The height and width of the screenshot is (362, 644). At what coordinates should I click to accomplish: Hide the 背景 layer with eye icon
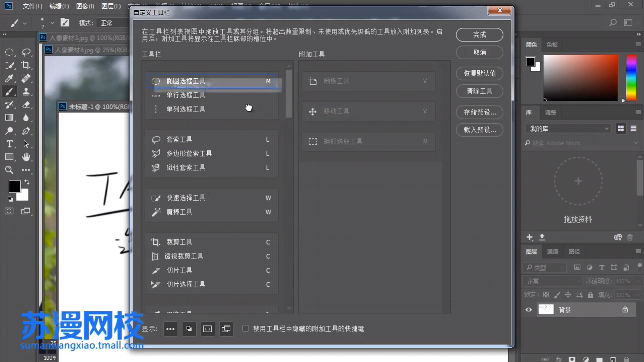529,310
